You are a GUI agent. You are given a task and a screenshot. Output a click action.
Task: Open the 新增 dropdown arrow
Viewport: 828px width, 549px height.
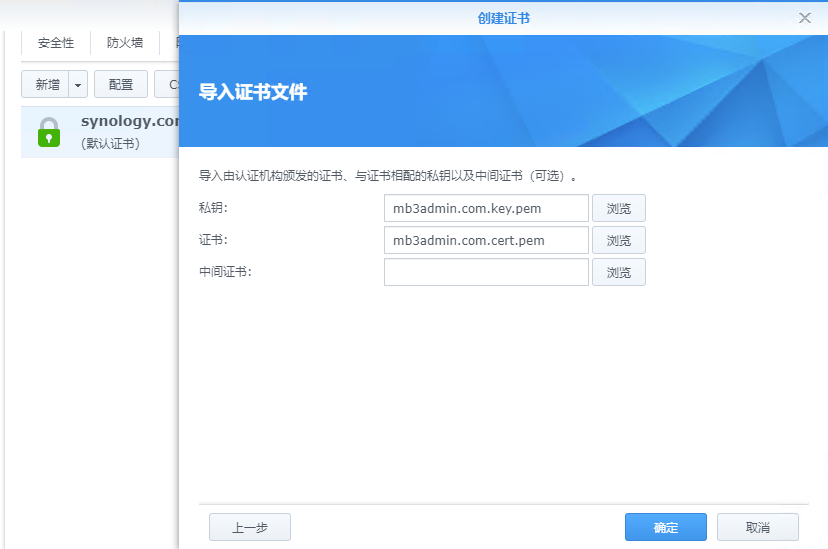[x=78, y=84]
